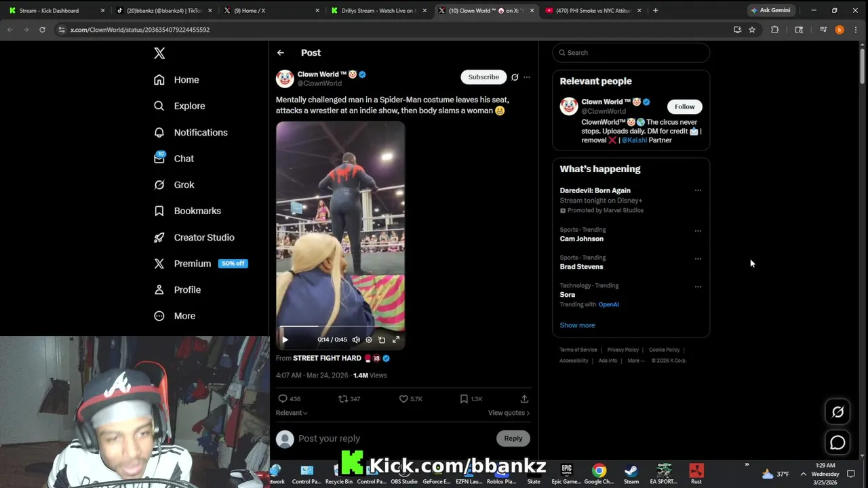Click the X Search box
Viewport: 868px width, 488px height.
631,53
